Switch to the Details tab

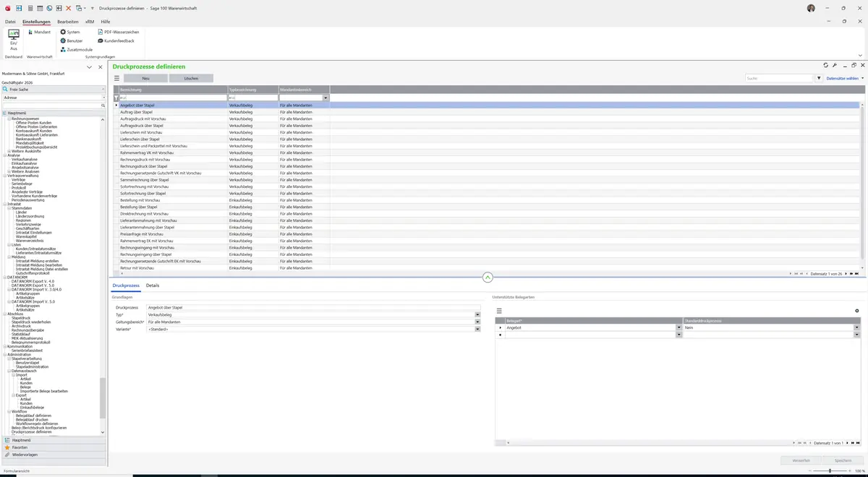click(153, 285)
